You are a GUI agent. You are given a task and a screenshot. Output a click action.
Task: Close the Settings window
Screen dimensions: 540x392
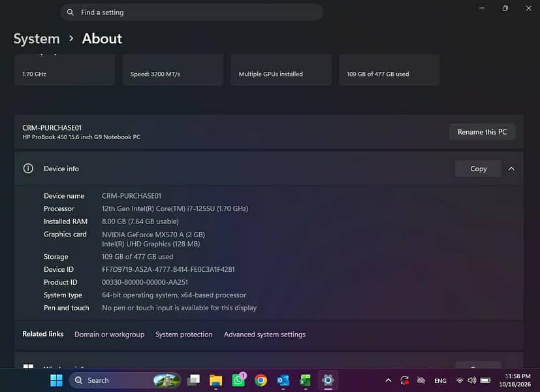click(x=529, y=8)
